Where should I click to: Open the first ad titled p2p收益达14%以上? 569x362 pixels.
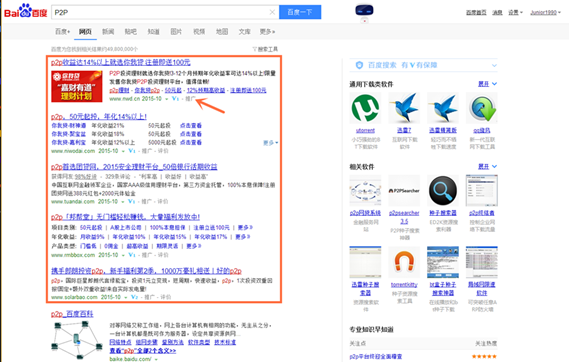coord(120,62)
